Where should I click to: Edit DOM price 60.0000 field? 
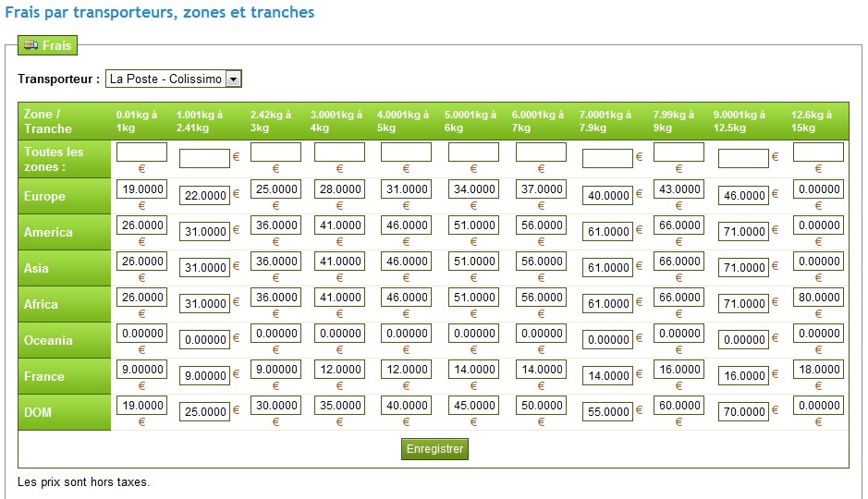point(679,405)
